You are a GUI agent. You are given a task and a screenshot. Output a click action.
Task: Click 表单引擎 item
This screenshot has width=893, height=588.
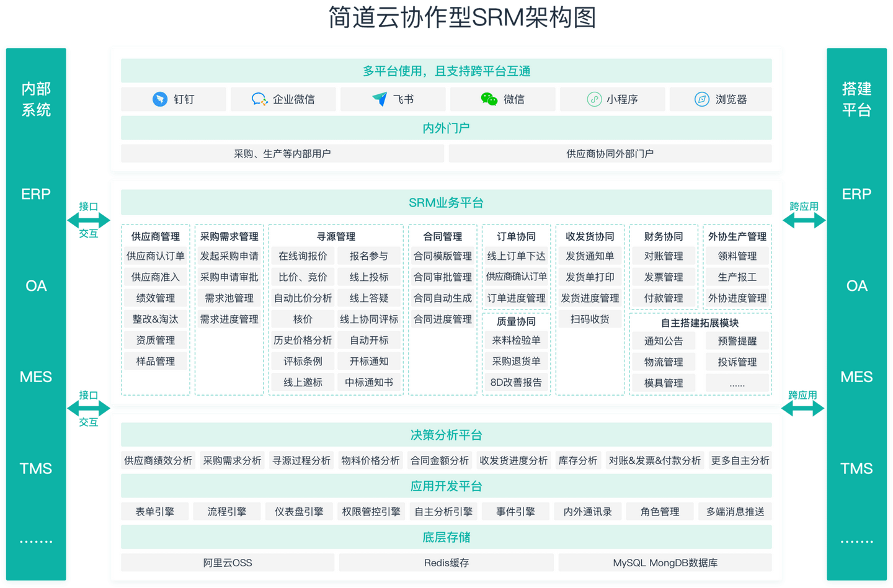(155, 512)
